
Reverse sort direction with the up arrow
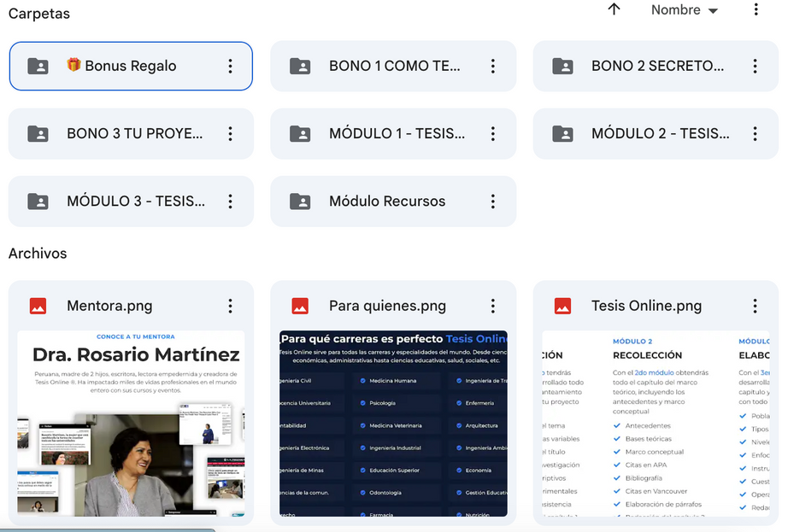(615, 9)
